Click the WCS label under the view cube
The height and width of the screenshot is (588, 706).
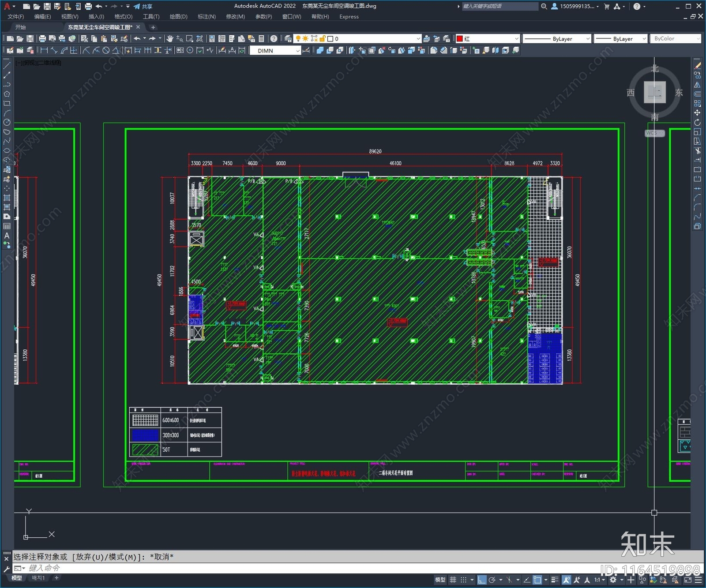(655, 133)
